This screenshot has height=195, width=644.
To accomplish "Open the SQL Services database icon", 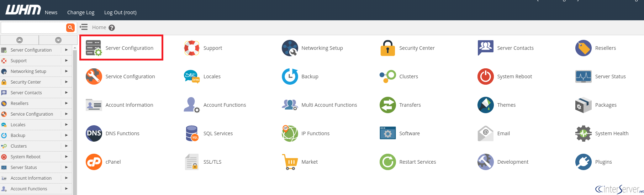I will tap(192, 133).
